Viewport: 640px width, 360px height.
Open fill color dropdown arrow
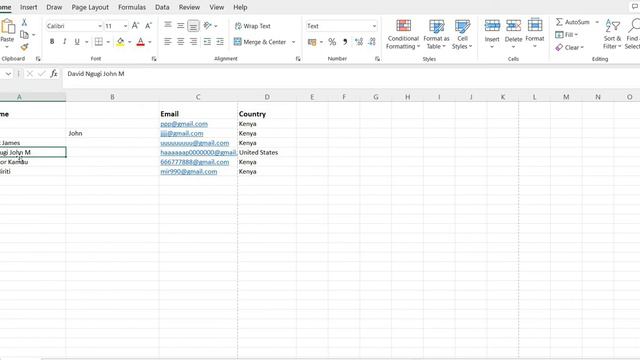[129, 42]
